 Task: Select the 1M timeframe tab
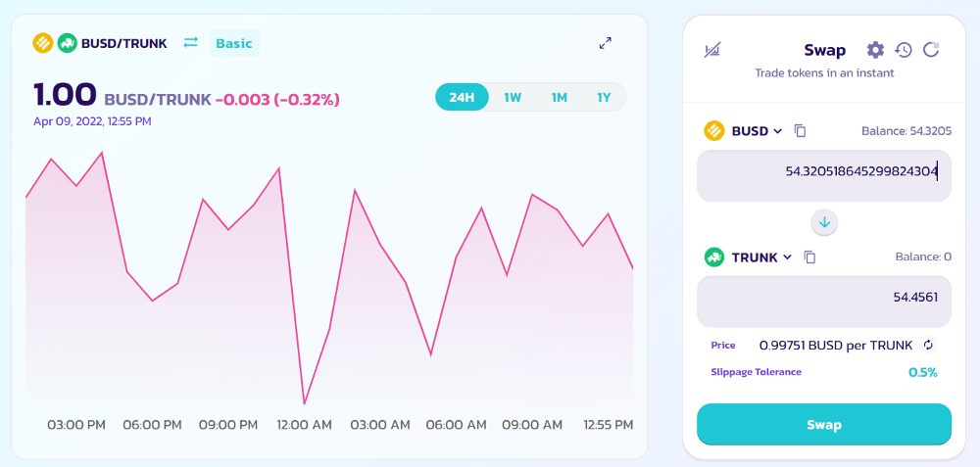[x=559, y=97]
